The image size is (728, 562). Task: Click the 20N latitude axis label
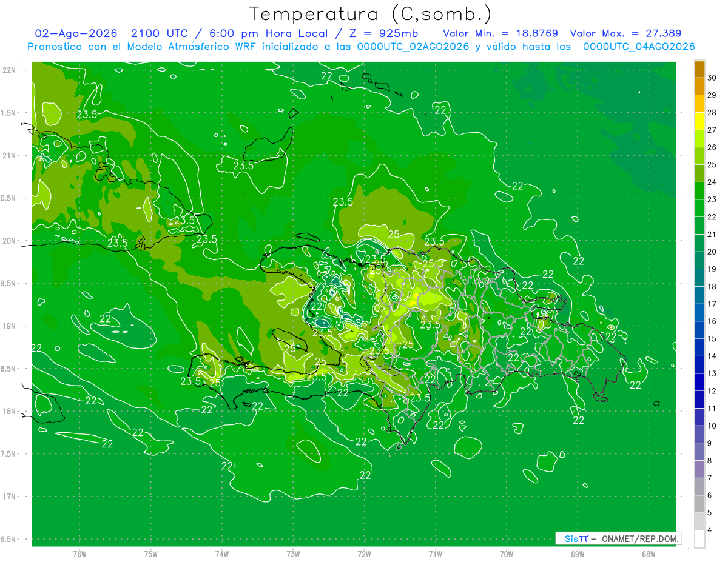(x=10, y=241)
